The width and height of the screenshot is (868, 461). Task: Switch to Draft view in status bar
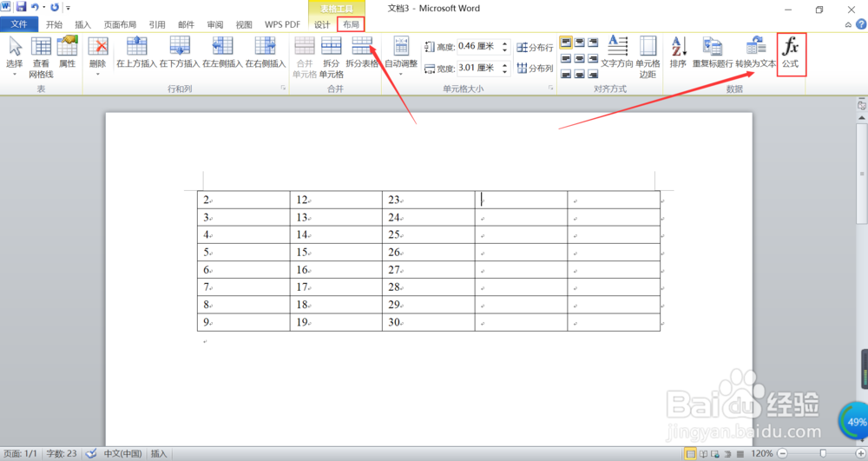[x=740, y=454]
